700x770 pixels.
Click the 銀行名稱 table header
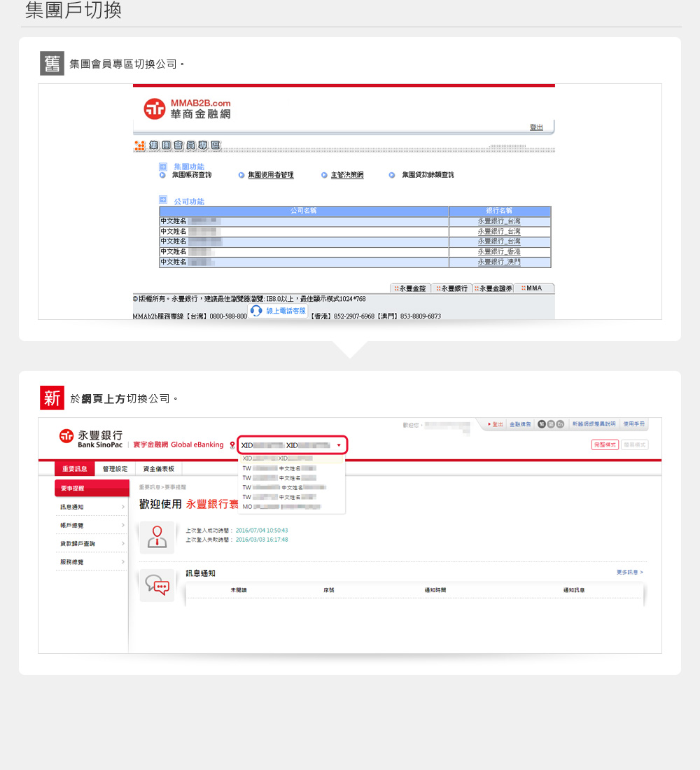click(x=500, y=211)
